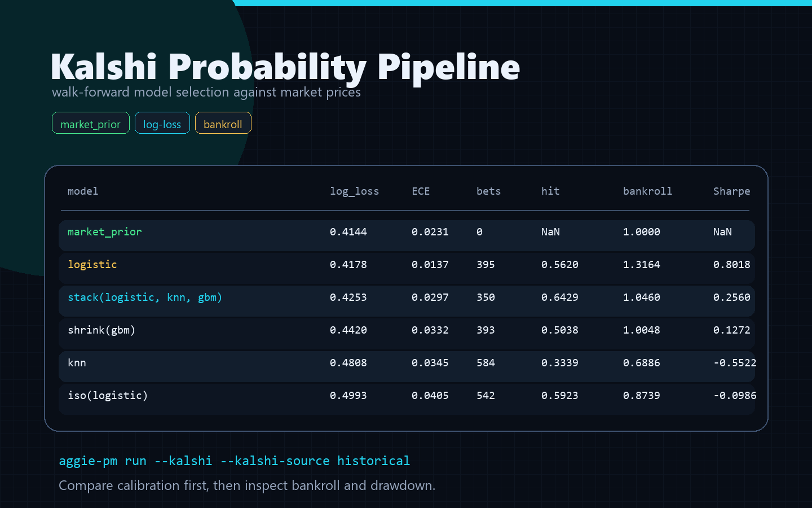Click the stack(logistic, knn, gbm) model name

(145, 297)
